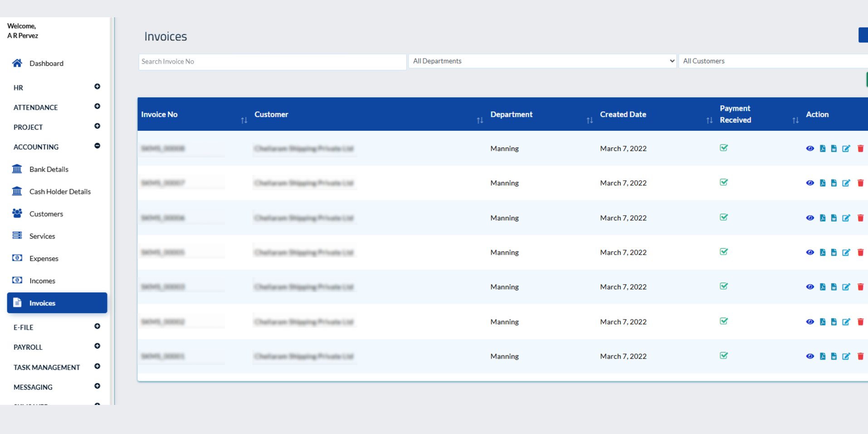The height and width of the screenshot is (434, 868).
Task: Expand the HR menu section
Action: click(97, 86)
